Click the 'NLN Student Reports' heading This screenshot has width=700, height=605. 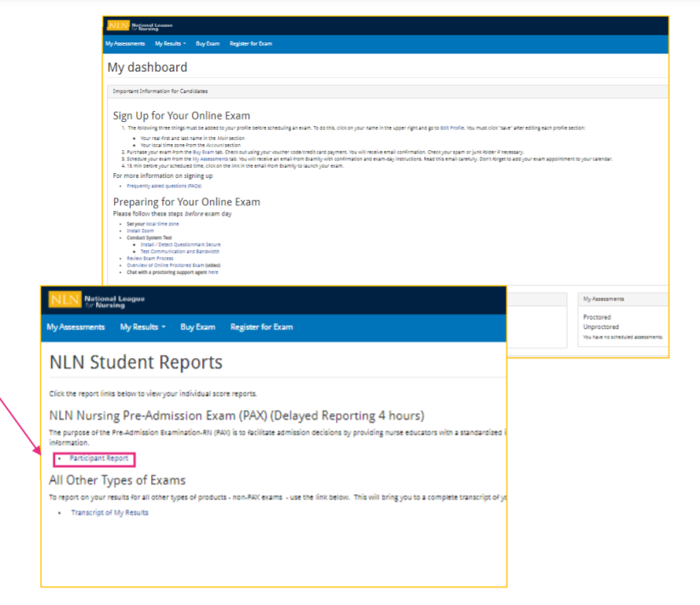tap(136, 363)
